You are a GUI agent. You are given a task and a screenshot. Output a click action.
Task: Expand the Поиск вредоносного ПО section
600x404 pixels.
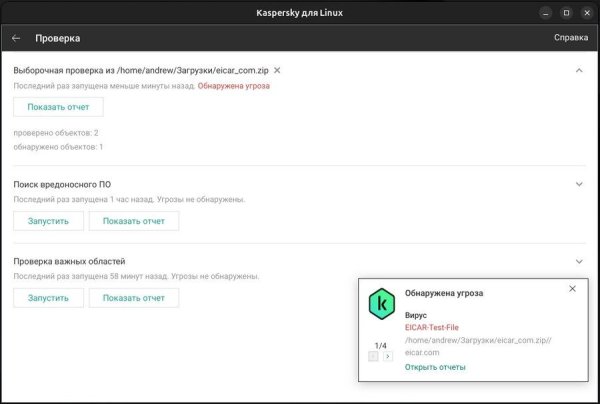click(579, 184)
